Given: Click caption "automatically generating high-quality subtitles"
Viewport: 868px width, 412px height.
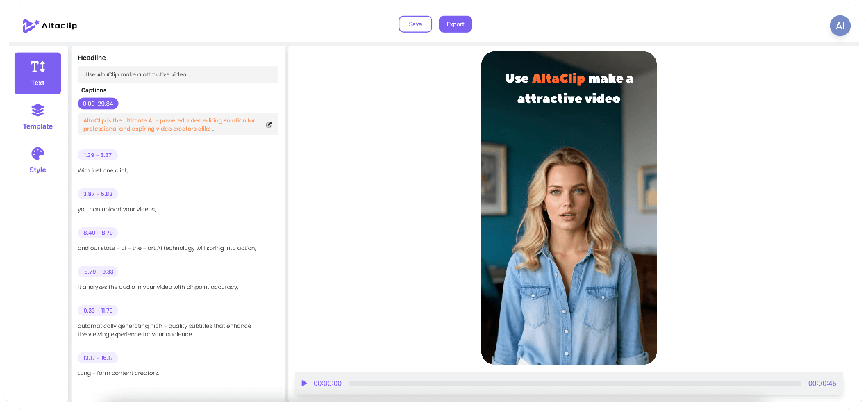Looking at the screenshot, I should 165,330.
